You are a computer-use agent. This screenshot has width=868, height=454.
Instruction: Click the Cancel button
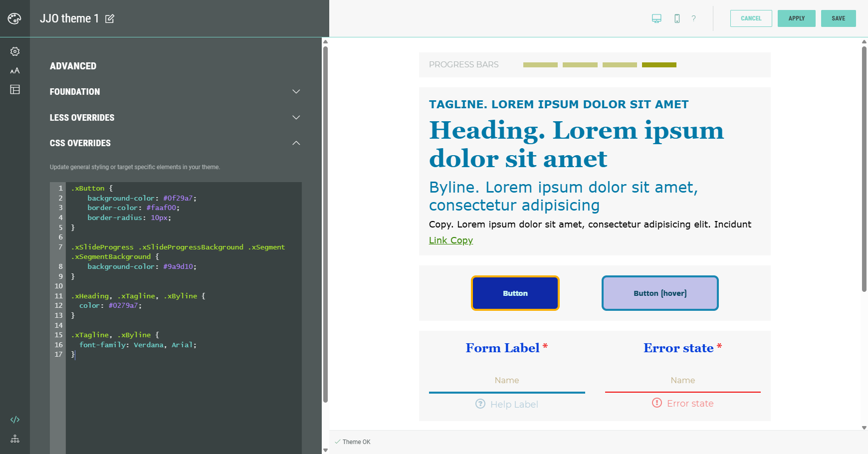751,18
